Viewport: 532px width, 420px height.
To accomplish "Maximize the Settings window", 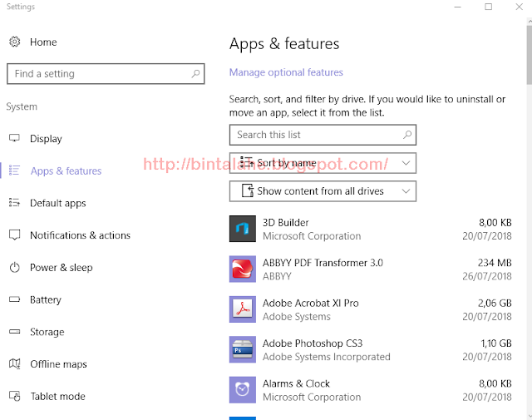I will pos(488,7).
